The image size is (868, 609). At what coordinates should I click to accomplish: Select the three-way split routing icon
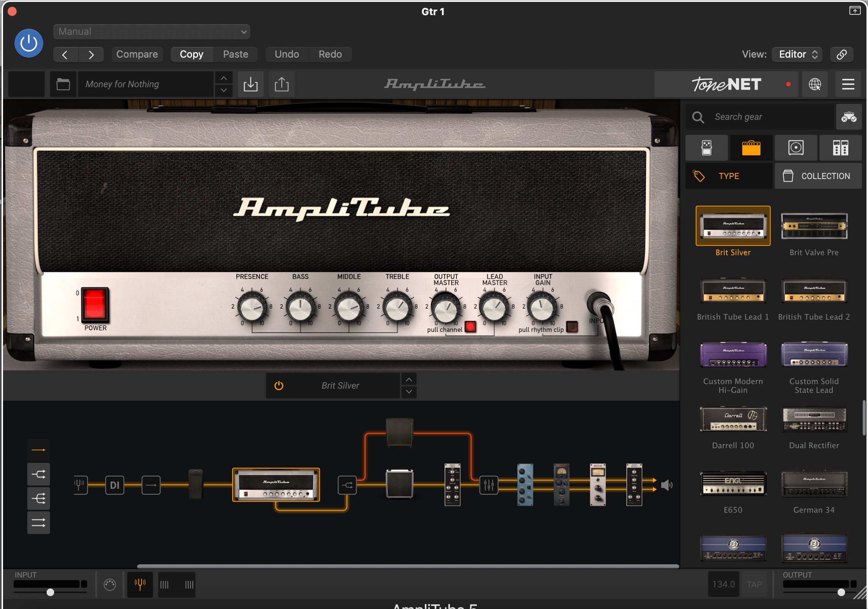click(x=38, y=498)
